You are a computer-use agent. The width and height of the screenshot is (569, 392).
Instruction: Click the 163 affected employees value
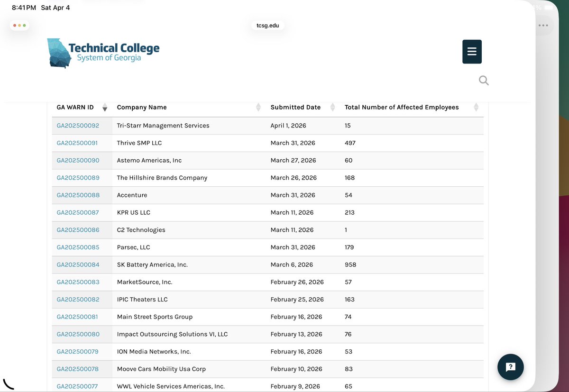[x=349, y=299]
